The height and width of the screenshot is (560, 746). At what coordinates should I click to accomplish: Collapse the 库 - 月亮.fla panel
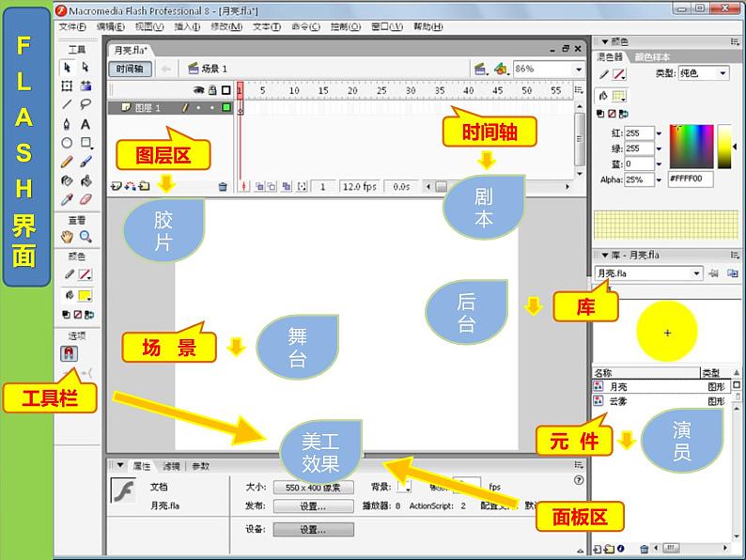(605, 255)
